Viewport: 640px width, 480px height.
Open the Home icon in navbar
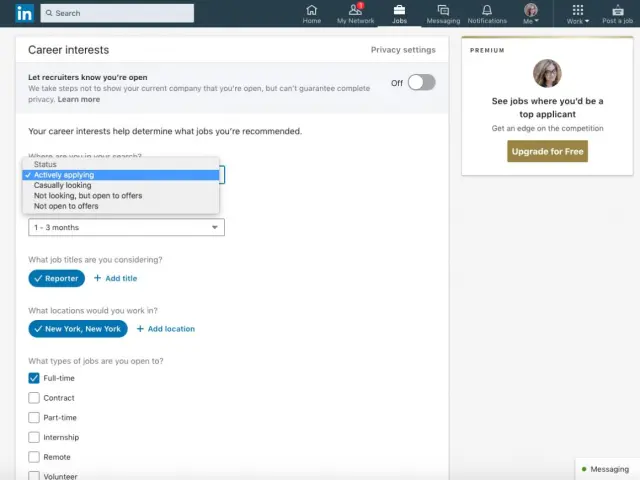click(x=312, y=10)
